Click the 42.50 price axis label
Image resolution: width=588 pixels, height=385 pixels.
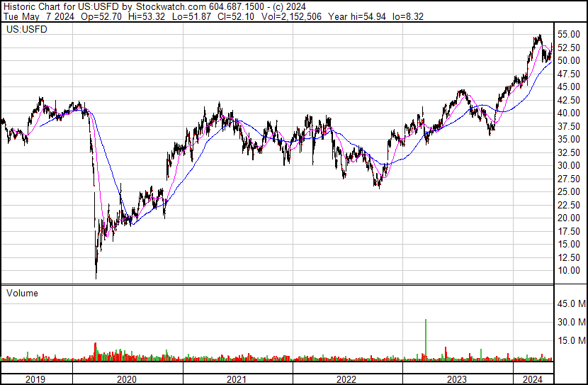coord(569,100)
